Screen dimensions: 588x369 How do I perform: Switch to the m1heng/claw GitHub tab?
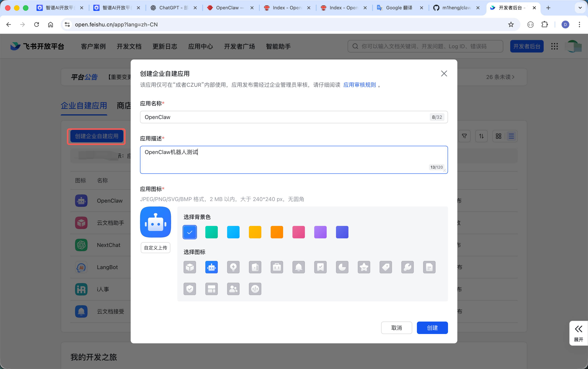456,8
